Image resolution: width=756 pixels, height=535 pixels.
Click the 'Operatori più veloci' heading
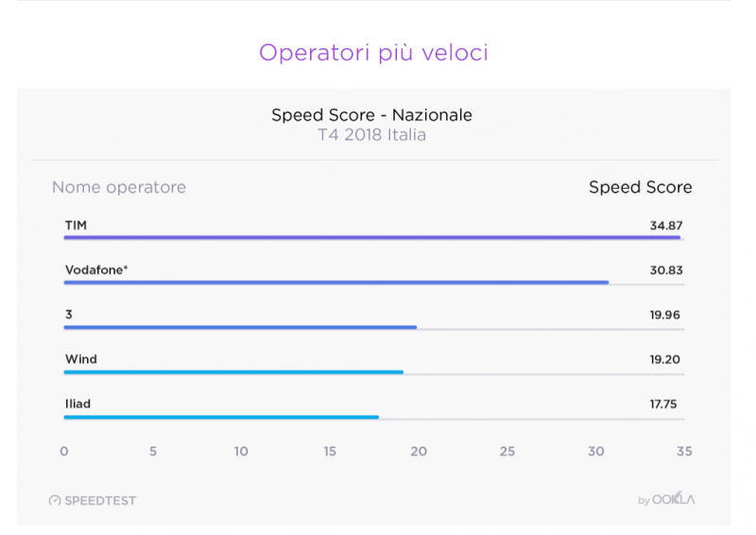tap(373, 52)
